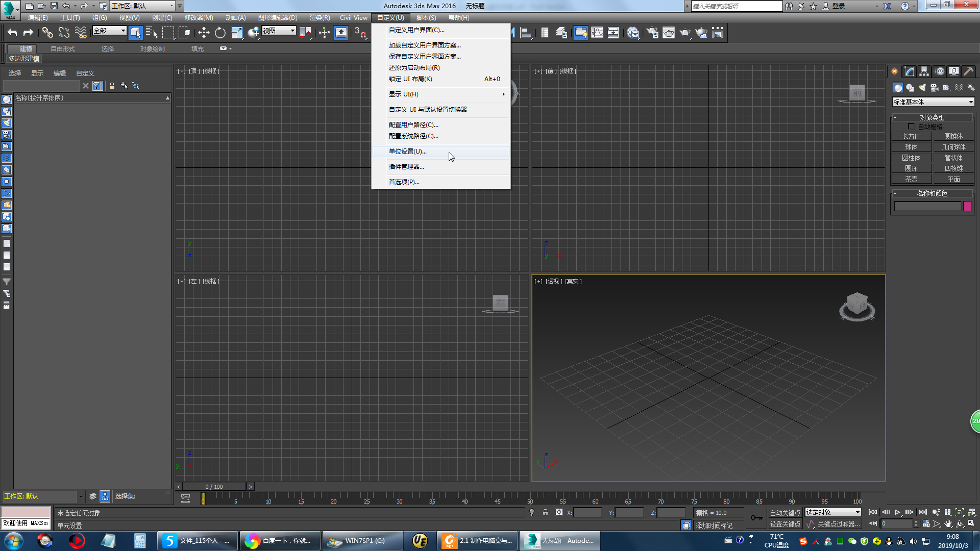This screenshot has width=980, height=551.
Task: Open the Curve Editor icon
Action: [x=597, y=33]
